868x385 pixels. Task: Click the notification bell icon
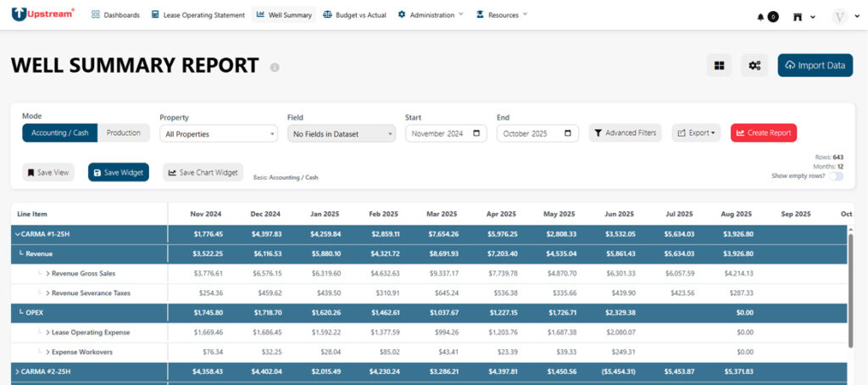point(760,17)
